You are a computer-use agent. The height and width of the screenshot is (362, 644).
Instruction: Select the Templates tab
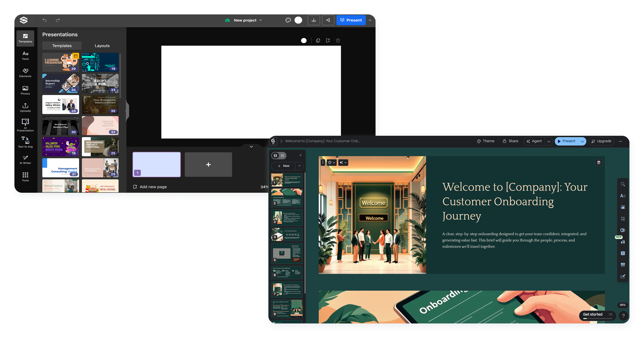pos(62,46)
